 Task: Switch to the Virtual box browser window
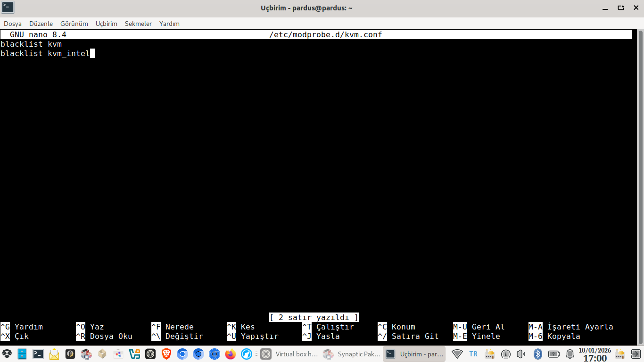[289, 354]
